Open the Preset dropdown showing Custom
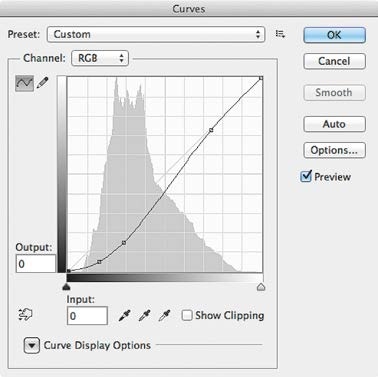Viewport: 378px width, 377px height. click(156, 34)
